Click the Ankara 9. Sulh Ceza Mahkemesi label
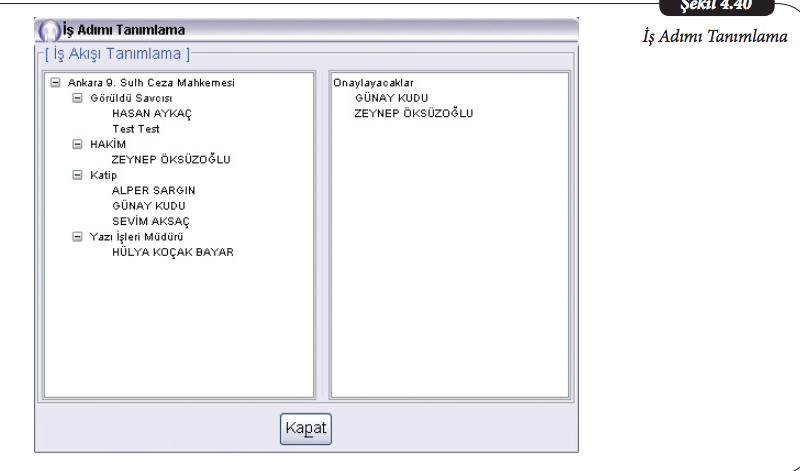Image resolution: width=800 pixels, height=471 pixels. (x=151, y=83)
